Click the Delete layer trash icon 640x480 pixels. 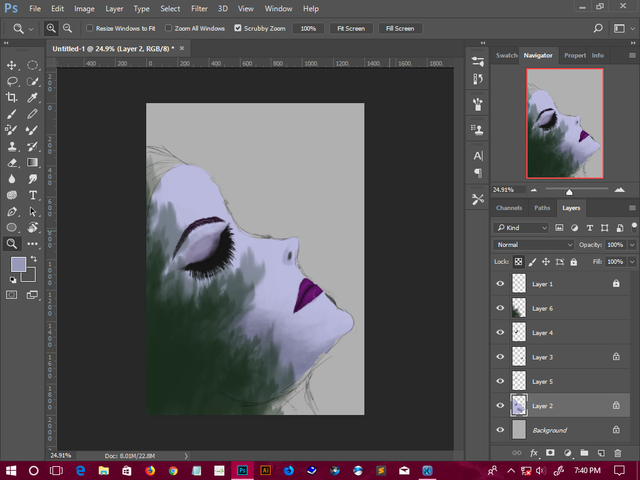coord(617,453)
